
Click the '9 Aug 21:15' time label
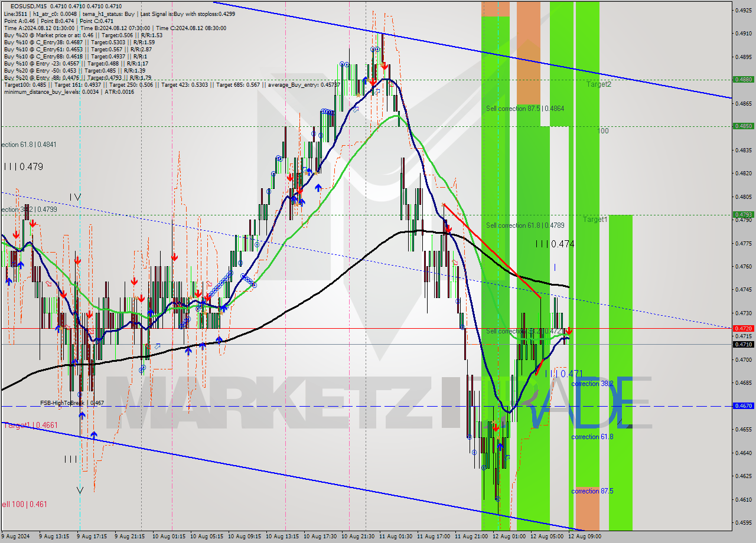pyautogui.click(x=129, y=537)
